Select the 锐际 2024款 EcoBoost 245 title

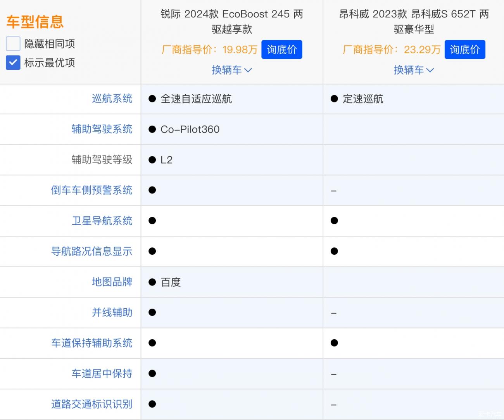(x=232, y=22)
